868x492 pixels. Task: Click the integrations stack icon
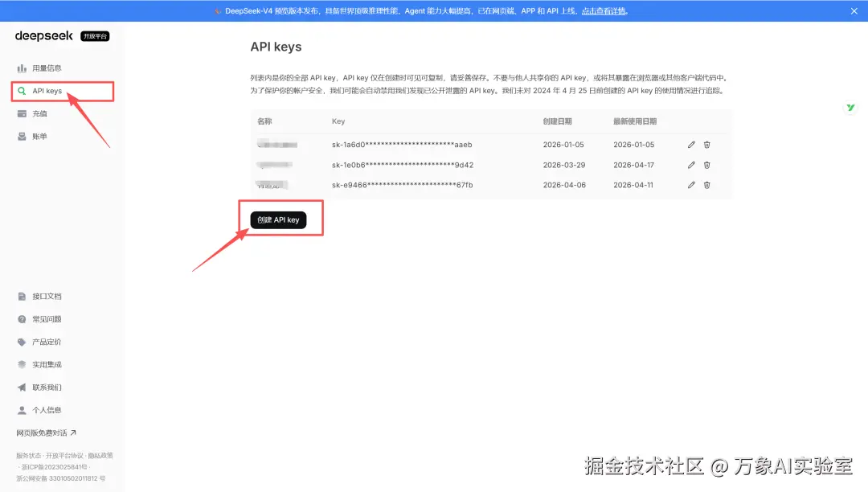(x=22, y=364)
